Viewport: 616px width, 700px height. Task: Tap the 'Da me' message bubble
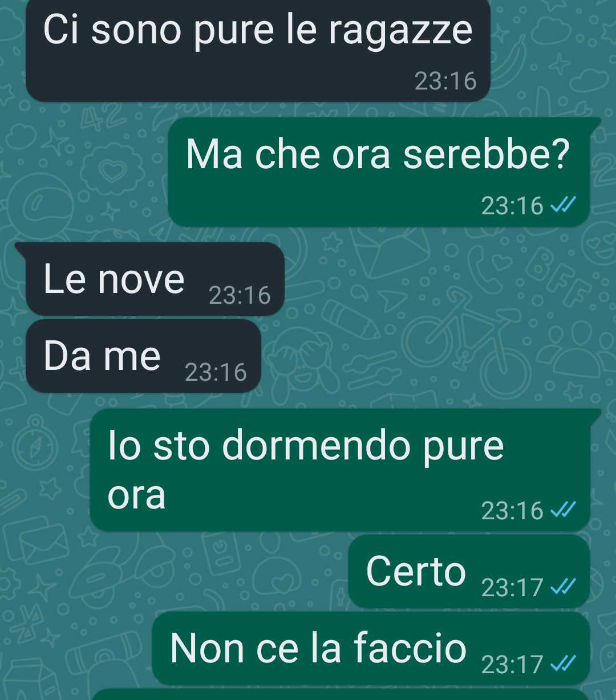pos(143,356)
